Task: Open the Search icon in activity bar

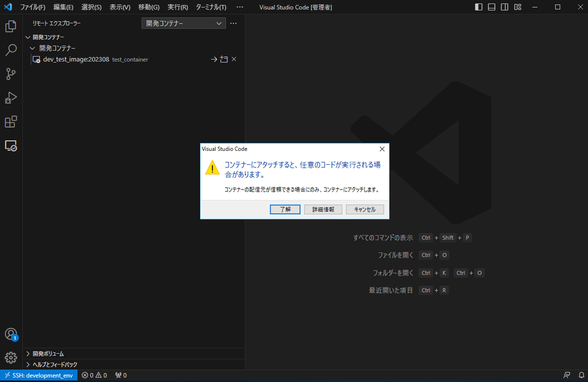Action: [10, 50]
